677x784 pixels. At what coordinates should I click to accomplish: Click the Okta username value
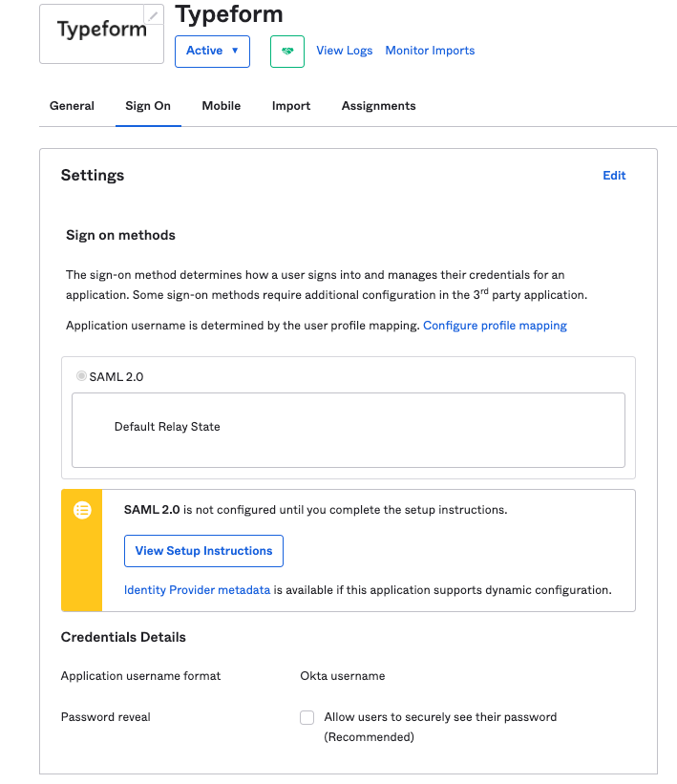pos(343,676)
